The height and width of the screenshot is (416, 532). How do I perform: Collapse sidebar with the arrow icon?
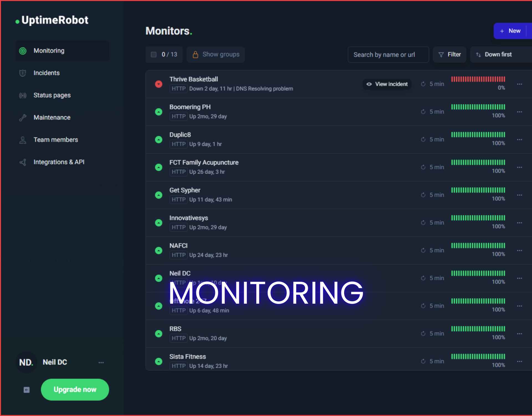(27, 390)
